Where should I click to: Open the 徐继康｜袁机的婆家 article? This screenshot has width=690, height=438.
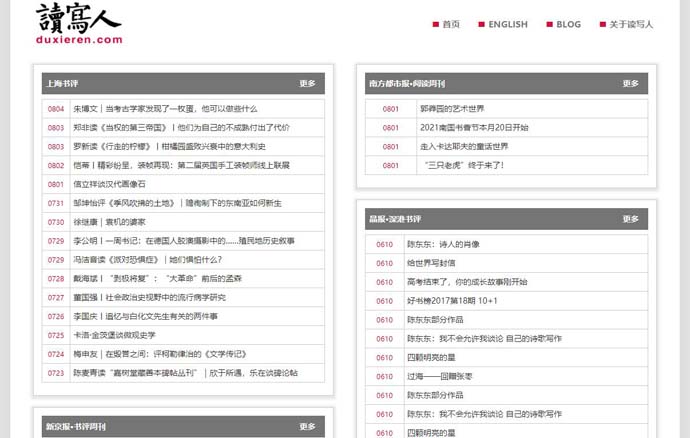click(x=109, y=222)
